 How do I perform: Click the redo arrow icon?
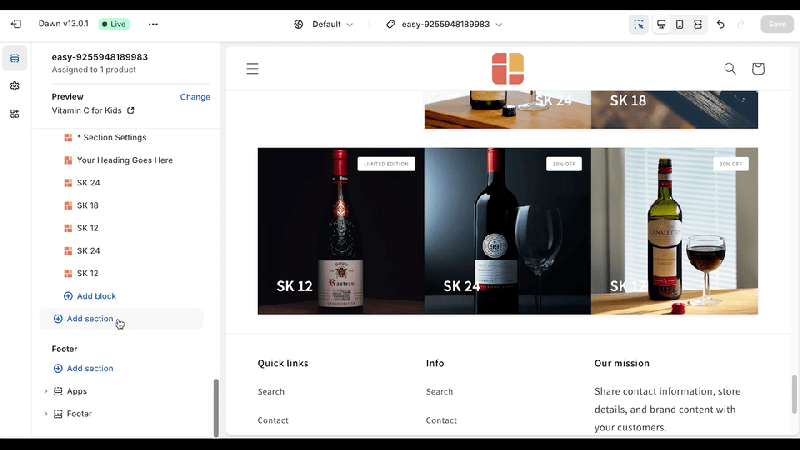(x=741, y=24)
